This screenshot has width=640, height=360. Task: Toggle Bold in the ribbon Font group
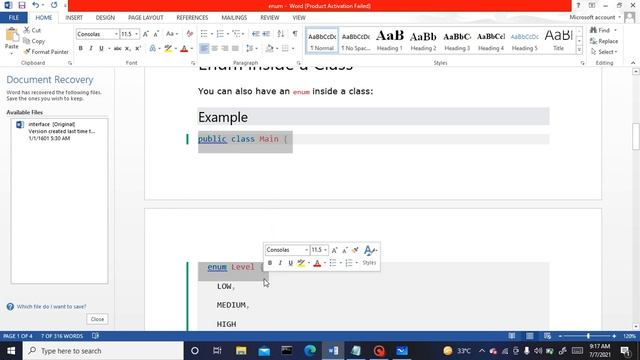tap(80, 49)
